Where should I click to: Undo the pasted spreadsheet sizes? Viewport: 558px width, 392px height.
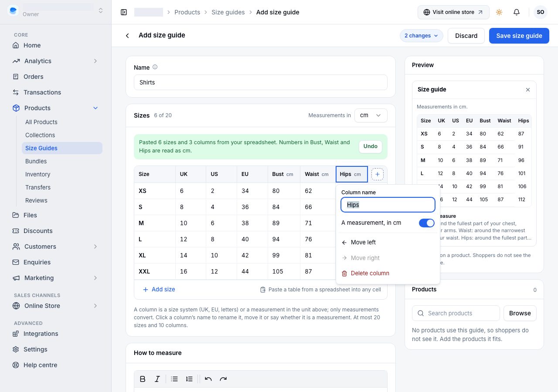coord(371,146)
